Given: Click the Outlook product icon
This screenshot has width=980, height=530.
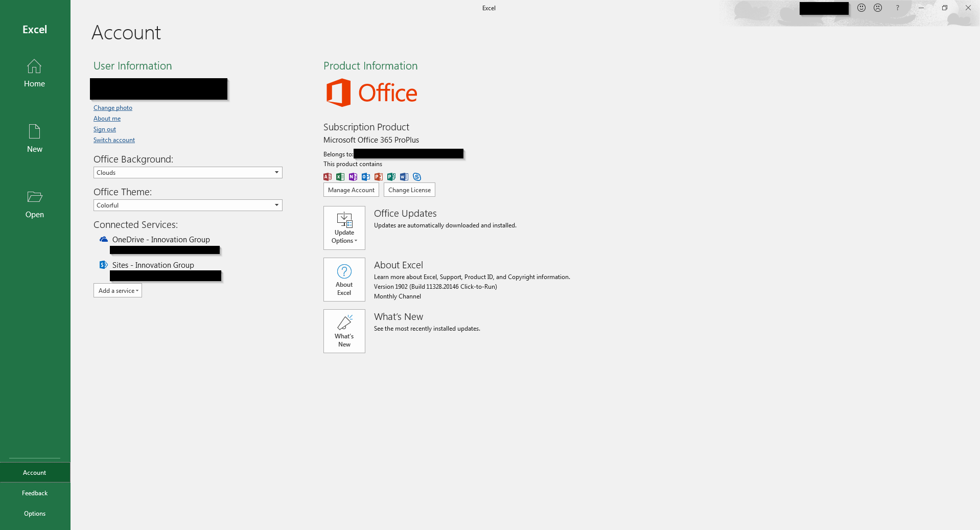Looking at the screenshot, I should (366, 177).
